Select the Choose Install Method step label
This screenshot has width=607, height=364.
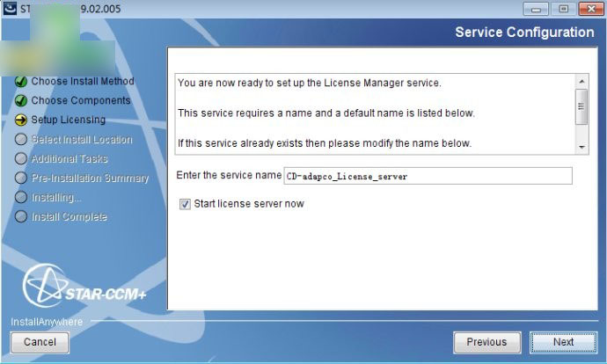(x=83, y=81)
